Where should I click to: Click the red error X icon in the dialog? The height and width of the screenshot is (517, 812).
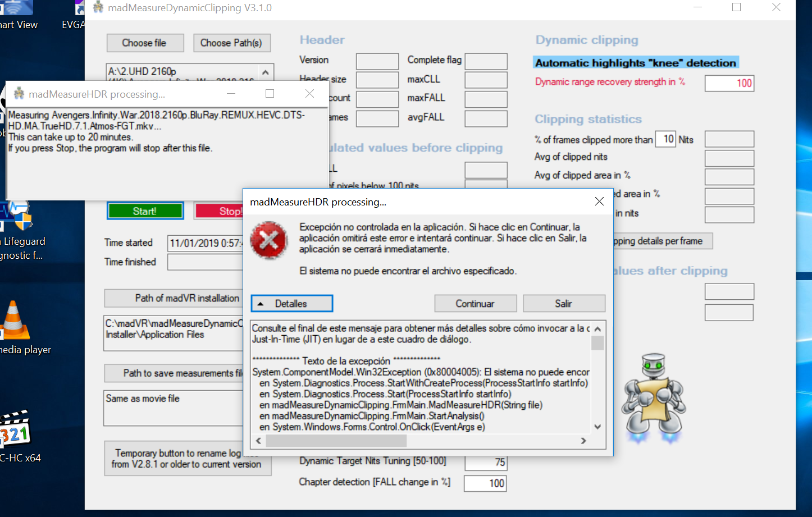[269, 240]
